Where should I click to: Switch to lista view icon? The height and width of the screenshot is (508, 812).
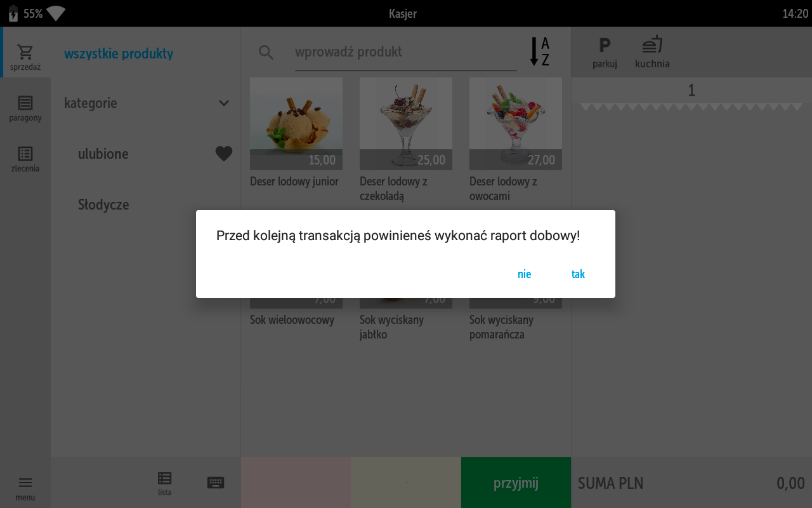tap(164, 478)
